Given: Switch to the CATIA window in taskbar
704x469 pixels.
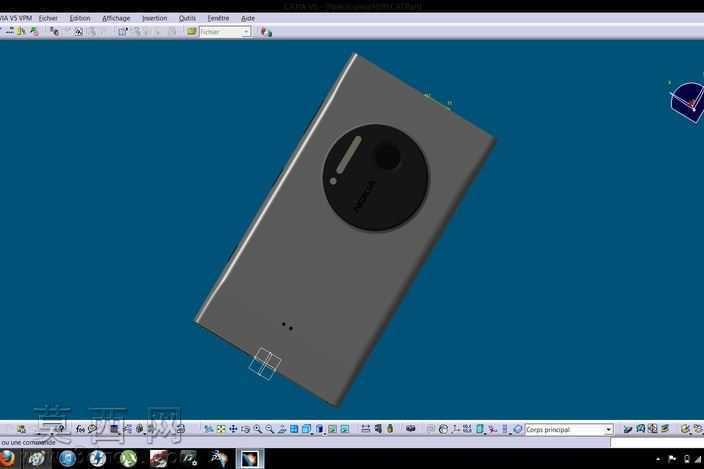Looking at the screenshot, I should tap(250, 459).
